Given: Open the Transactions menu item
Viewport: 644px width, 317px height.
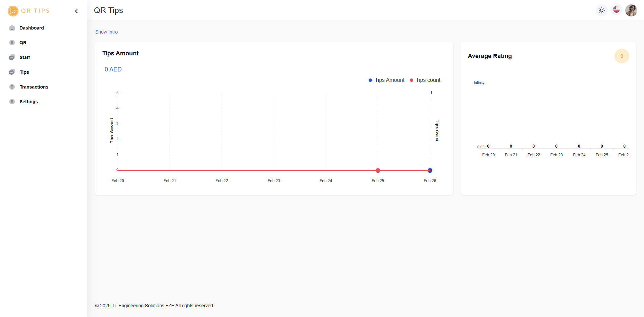Looking at the screenshot, I should pos(34,87).
